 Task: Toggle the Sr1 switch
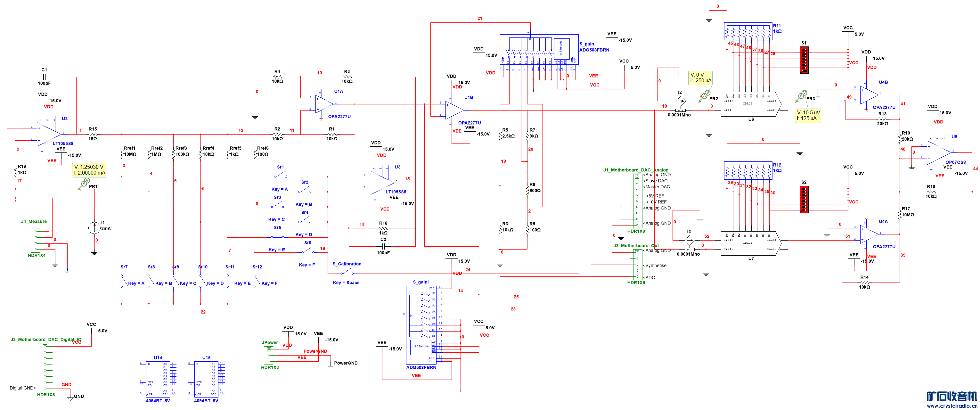click(x=280, y=175)
